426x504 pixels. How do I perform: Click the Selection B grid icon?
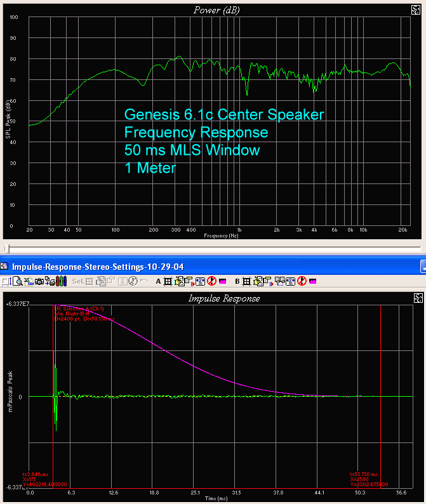click(x=246, y=282)
